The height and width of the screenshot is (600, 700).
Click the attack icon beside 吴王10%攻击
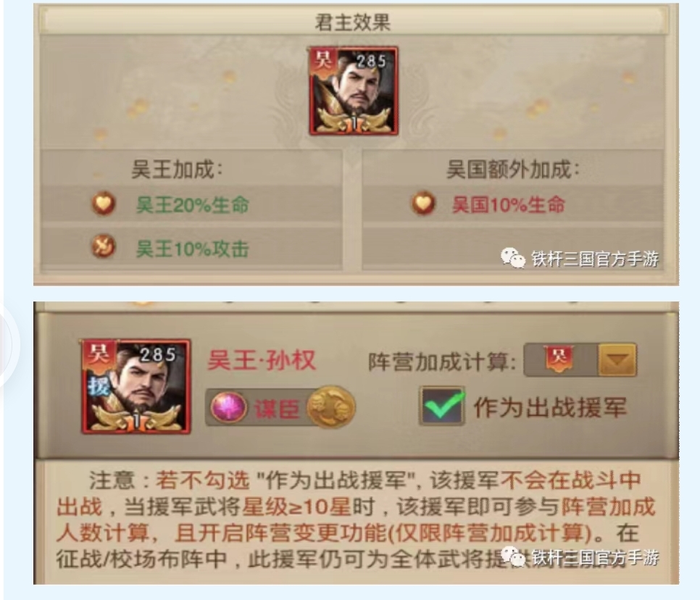point(104,247)
